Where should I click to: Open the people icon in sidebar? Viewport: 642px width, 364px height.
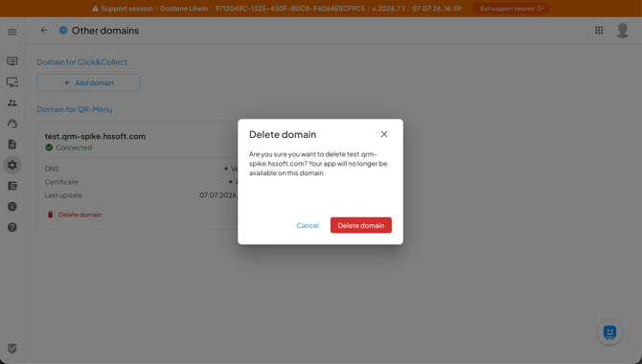pos(12,102)
